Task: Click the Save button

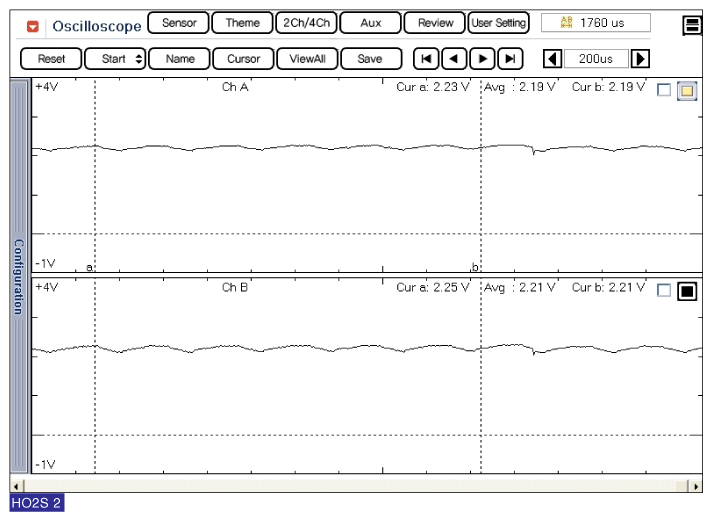Action: click(369, 59)
